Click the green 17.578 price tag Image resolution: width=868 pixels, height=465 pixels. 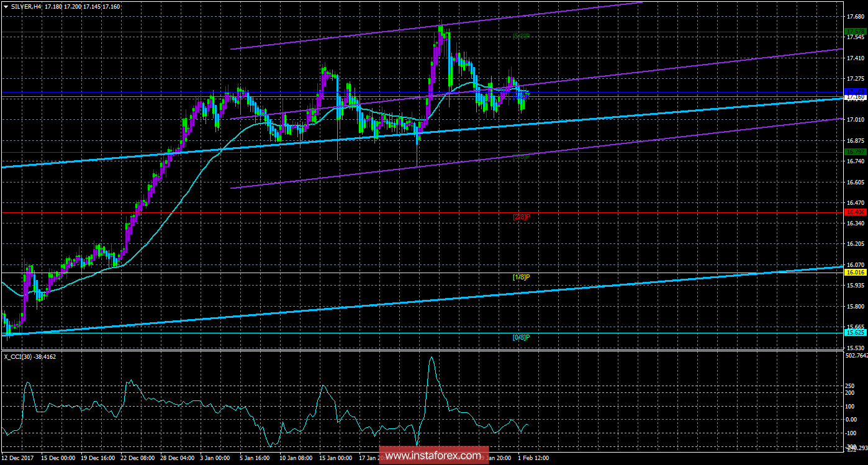click(855, 31)
